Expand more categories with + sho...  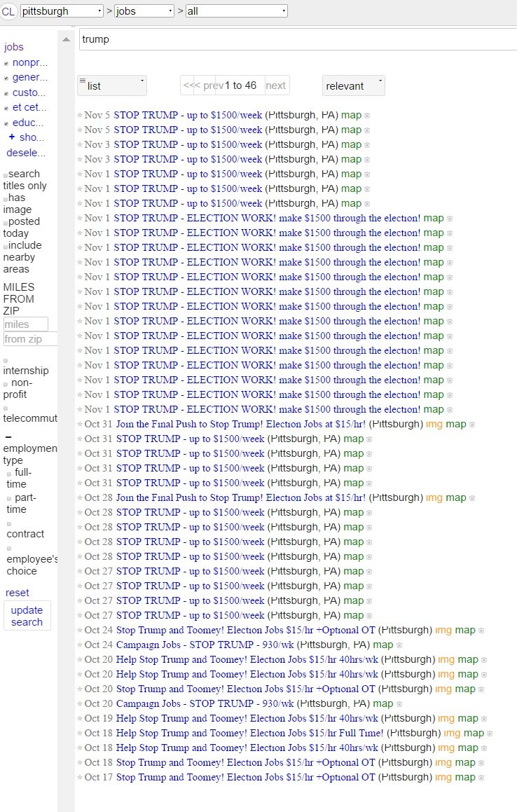tap(27, 137)
